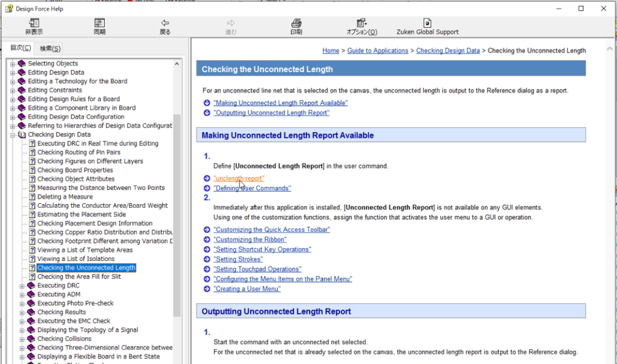Follow the Checking Design Data breadcrumb link
The height and width of the screenshot is (364, 617).
pyautogui.click(x=448, y=51)
